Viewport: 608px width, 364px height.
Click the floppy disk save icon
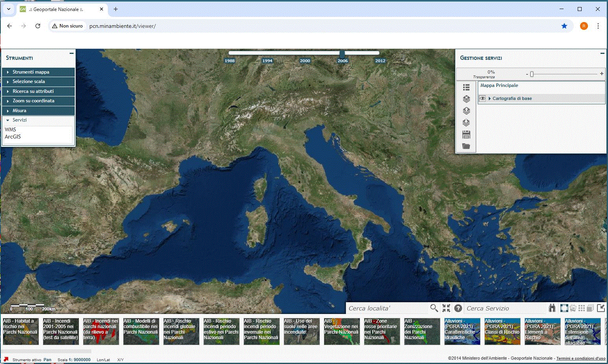tap(466, 135)
